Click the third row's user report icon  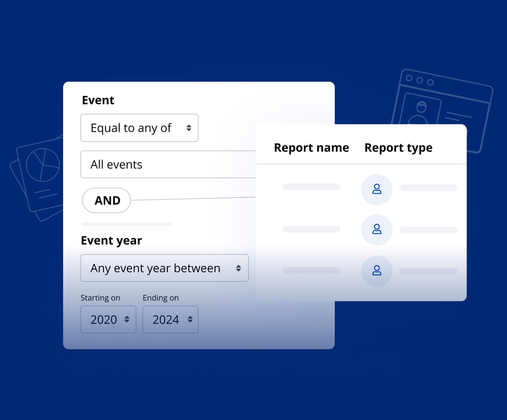[x=377, y=271]
